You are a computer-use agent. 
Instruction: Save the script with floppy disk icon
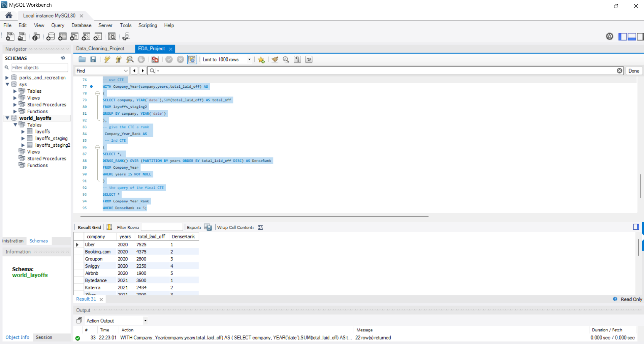tap(93, 59)
